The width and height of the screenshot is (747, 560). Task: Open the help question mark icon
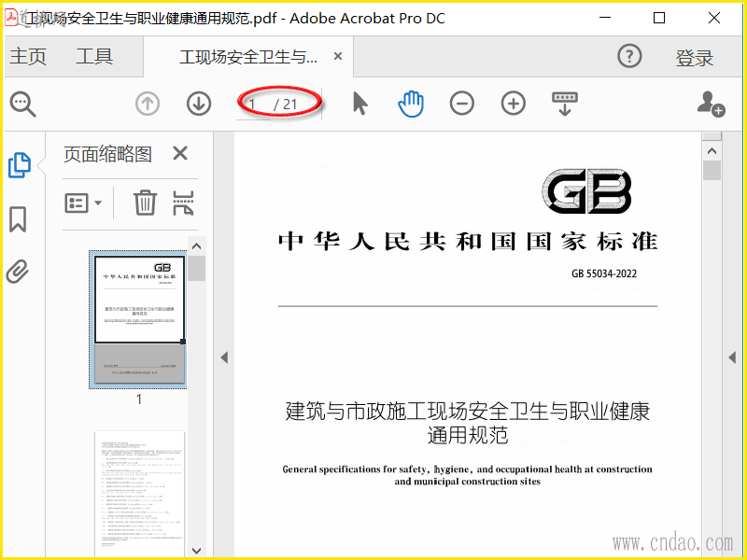pos(629,56)
